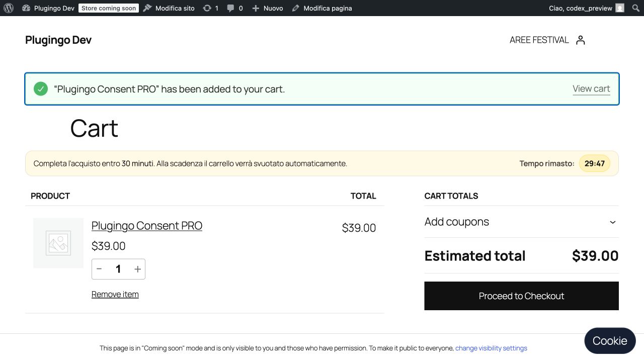This screenshot has height=362, width=644.
Task: Open the AREE FESTIVAL navigation link
Action: [539, 40]
